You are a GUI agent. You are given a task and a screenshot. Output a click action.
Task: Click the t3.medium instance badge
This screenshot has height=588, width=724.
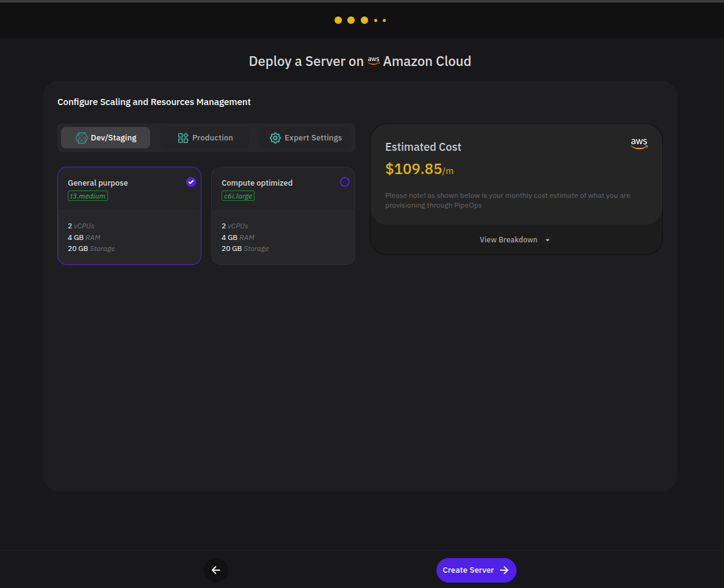tap(88, 196)
